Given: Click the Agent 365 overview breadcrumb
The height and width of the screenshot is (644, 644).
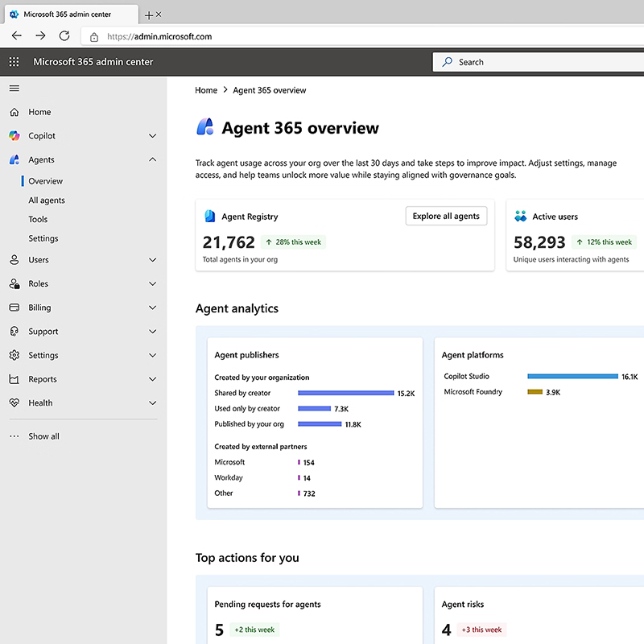Looking at the screenshot, I should coord(270,90).
